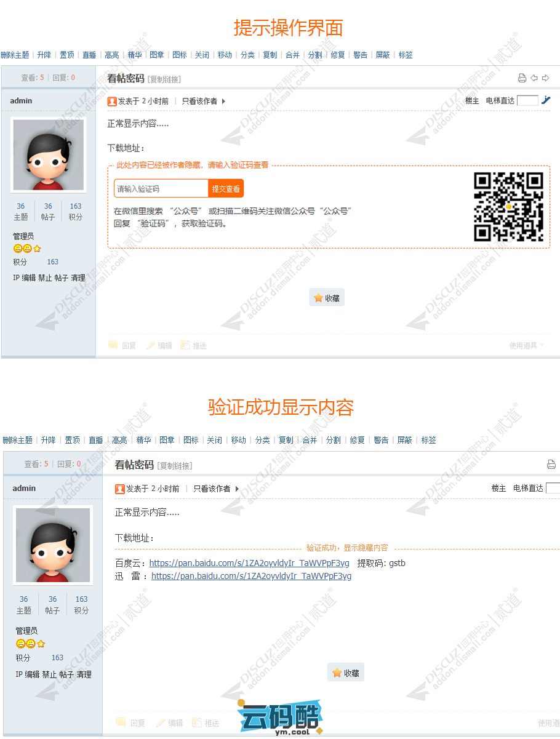Image resolution: width=560 pixels, height=739 pixels.
Task: Open the 百度云 pan.baidu.com link
Action: pos(249,563)
